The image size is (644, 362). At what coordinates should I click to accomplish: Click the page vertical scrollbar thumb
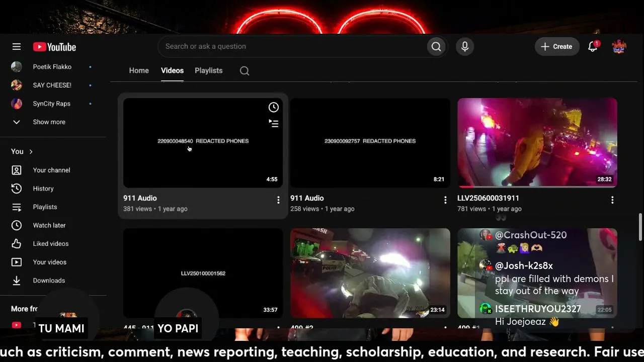point(640,227)
